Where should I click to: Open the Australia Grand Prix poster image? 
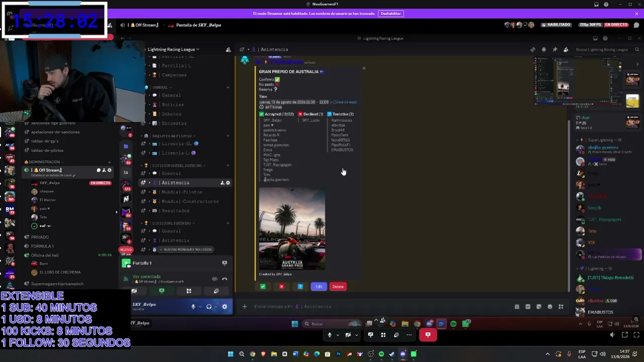(x=292, y=229)
